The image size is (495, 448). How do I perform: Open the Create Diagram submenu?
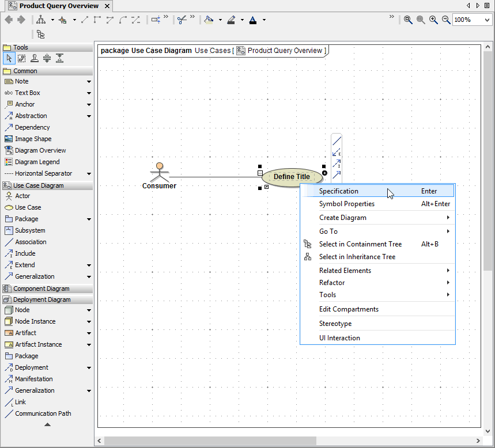342,218
